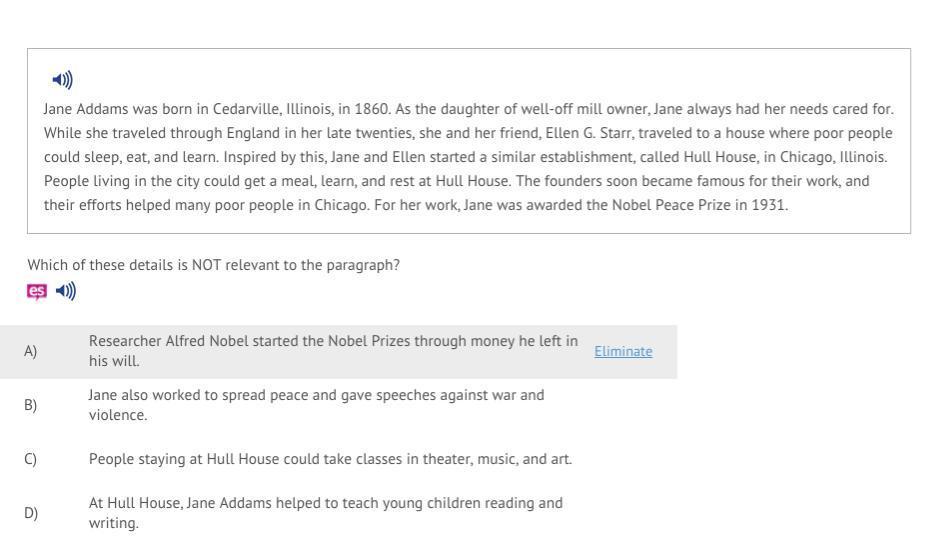Screen dimensions: 929x550
Task: Choose the answer about speeches against war
Action: point(316,404)
